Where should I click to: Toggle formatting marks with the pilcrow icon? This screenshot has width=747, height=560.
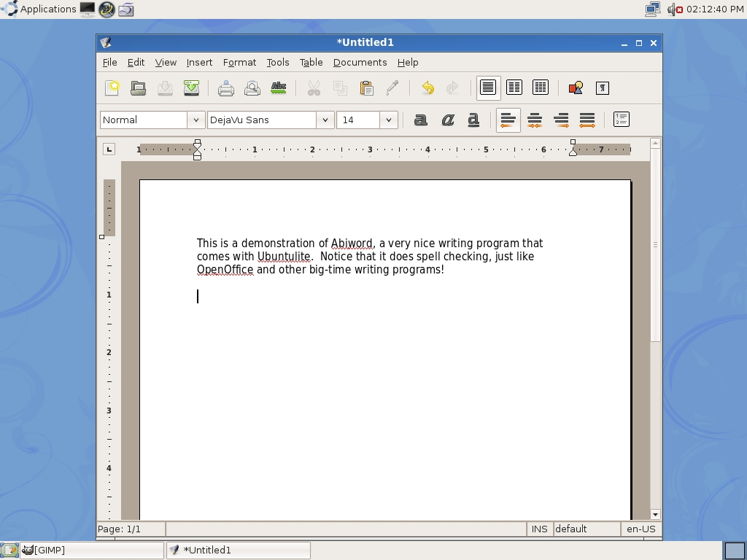click(x=603, y=88)
